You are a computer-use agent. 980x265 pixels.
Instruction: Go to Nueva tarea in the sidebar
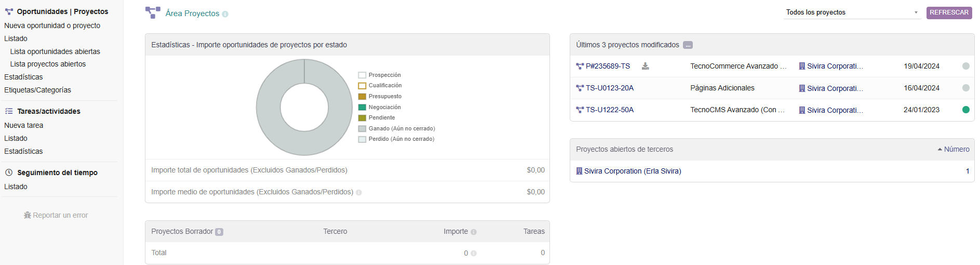click(x=24, y=125)
